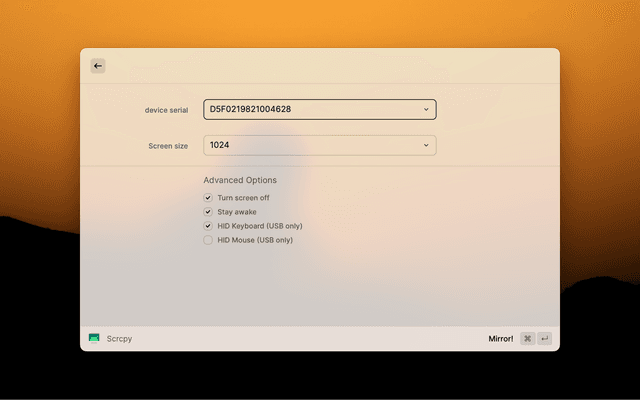This screenshot has width=640, height=400.
Task: Enable the HID Mouse (USB only) checkbox
Action: [x=208, y=240]
